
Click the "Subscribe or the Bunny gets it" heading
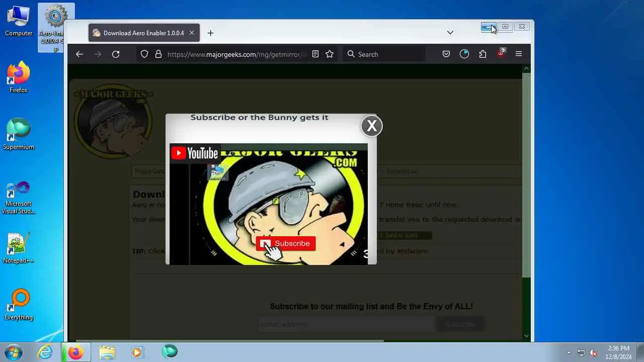tap(259, 117)
